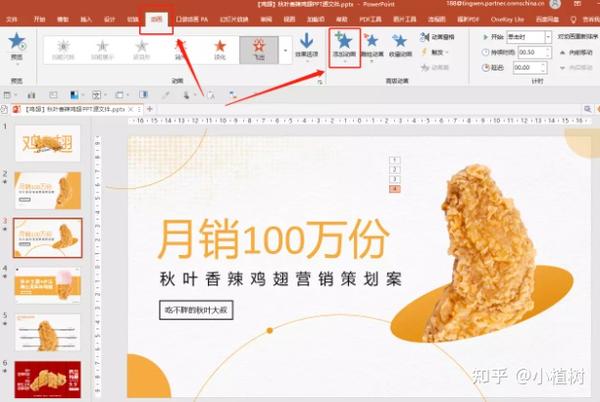
Task: Open the 触发 trigger dropdown arrow
Action: pyautogui.click(x=447, y=52)
